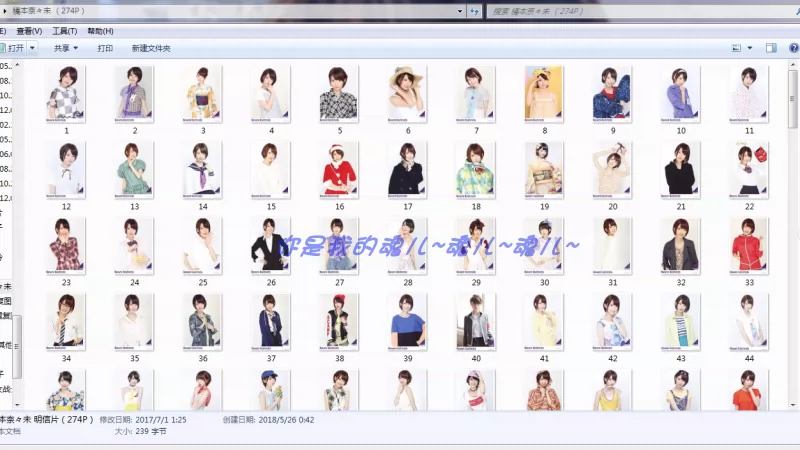Open the view options dropdown arrow
The height and width of the screenshot is (450, 800).
(x=748, y=47)
